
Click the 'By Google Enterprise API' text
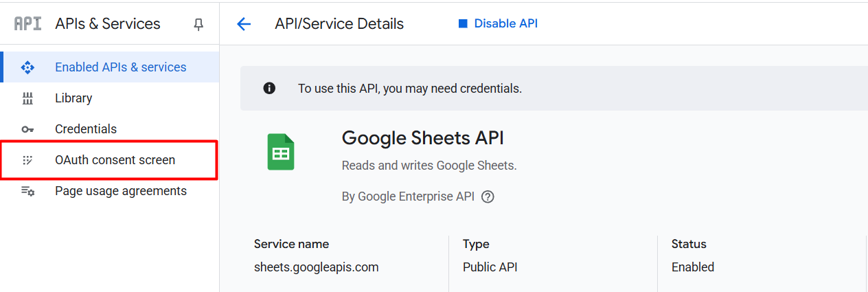click(408, 196)
